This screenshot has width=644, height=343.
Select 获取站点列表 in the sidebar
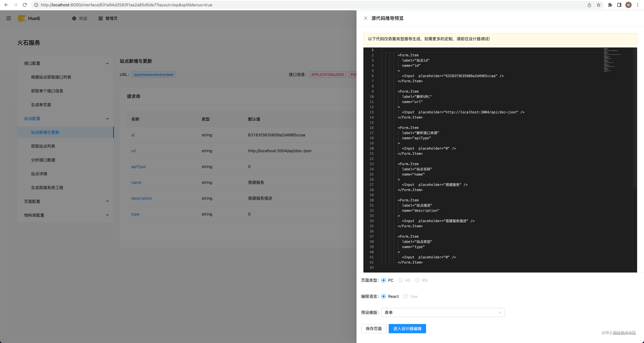43,146
